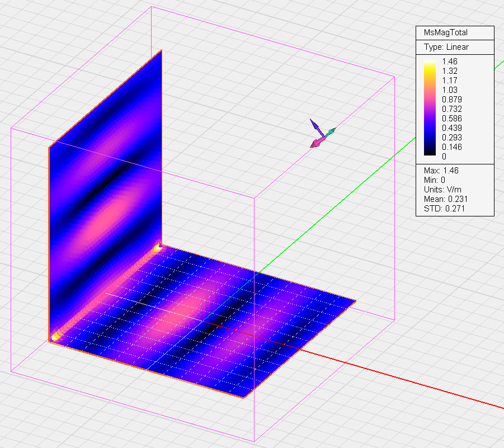Click the yellow top of the color bar

coord(430,63)
